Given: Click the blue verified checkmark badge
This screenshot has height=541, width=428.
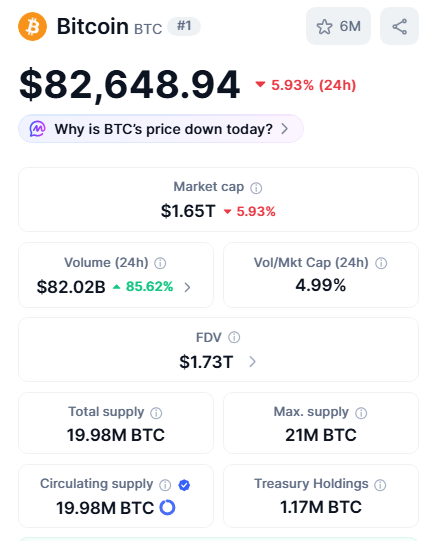Looking at the screenshot, I should [184, 485].
